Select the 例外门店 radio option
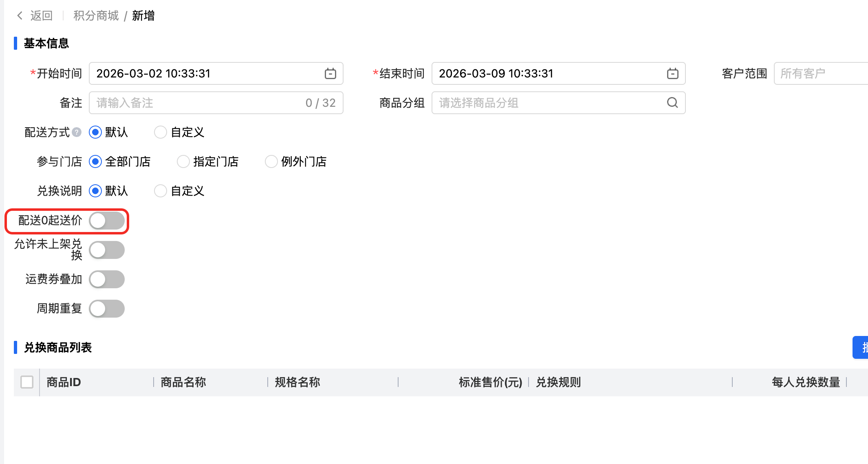Image resolution: width=868 pixels, height=464 pixels. pos(271,162)
